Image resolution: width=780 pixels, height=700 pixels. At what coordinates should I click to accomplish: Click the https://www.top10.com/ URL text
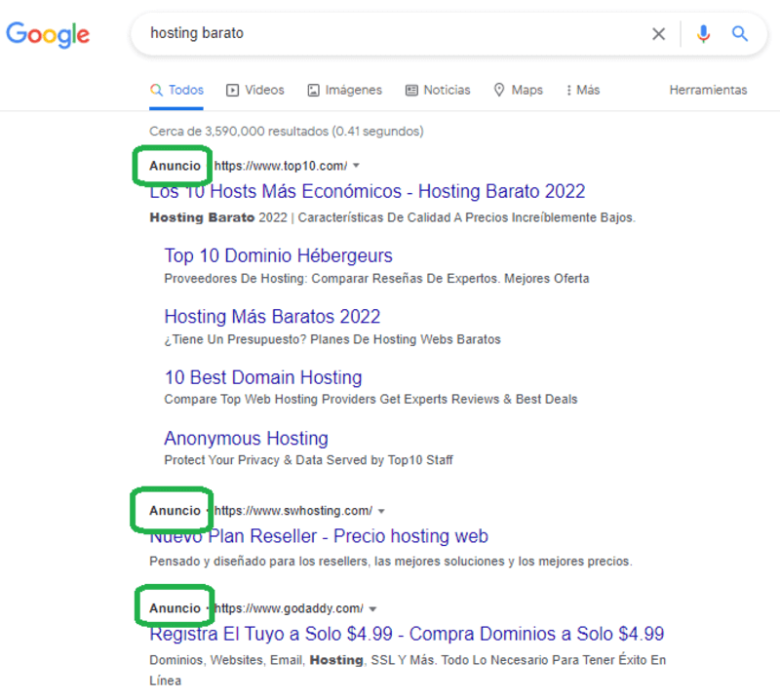281,166
